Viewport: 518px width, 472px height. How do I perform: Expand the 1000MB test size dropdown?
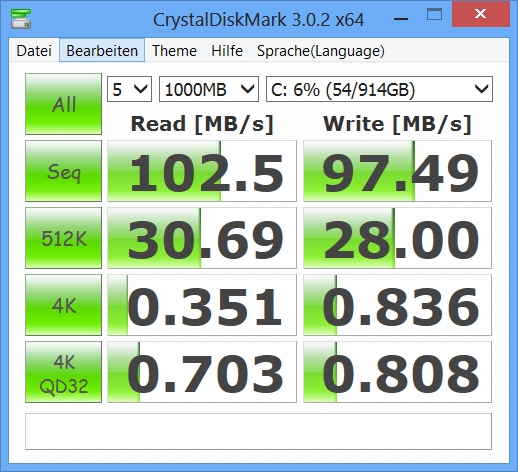tap(209, 89)
